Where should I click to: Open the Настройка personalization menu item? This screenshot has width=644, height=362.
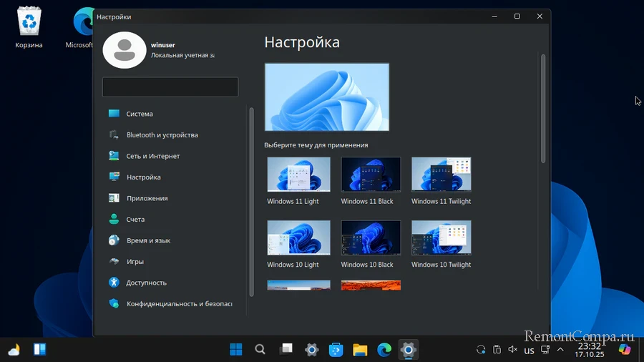tap(143, 177)
